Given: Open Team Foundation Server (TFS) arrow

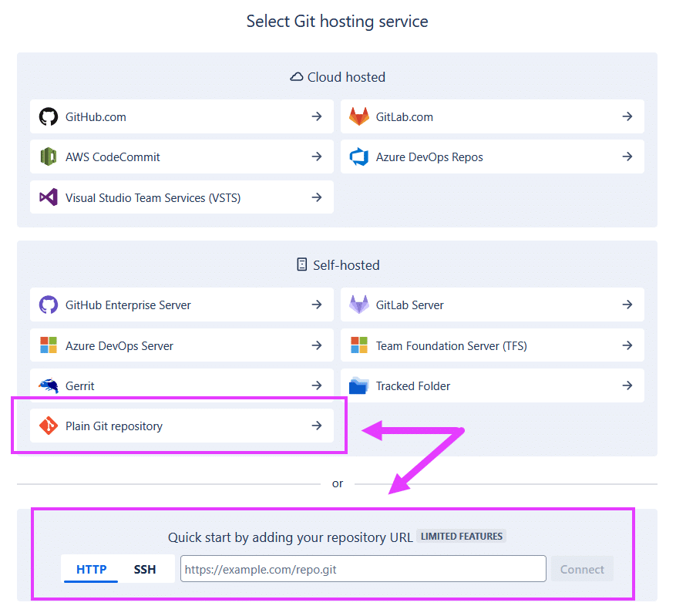Looking at the screenshot, I should point(627,345).
